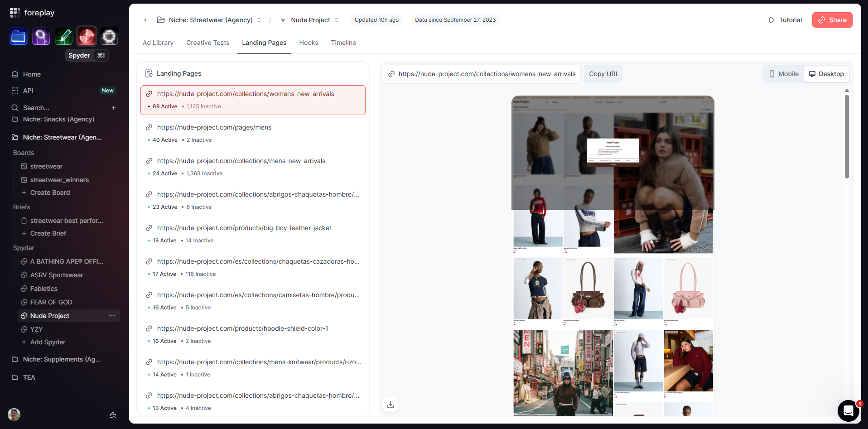Screen dimensions: 868x429
Task: Click the crown upgrade icon in sidebar footer
Action: tap(113, 415)
